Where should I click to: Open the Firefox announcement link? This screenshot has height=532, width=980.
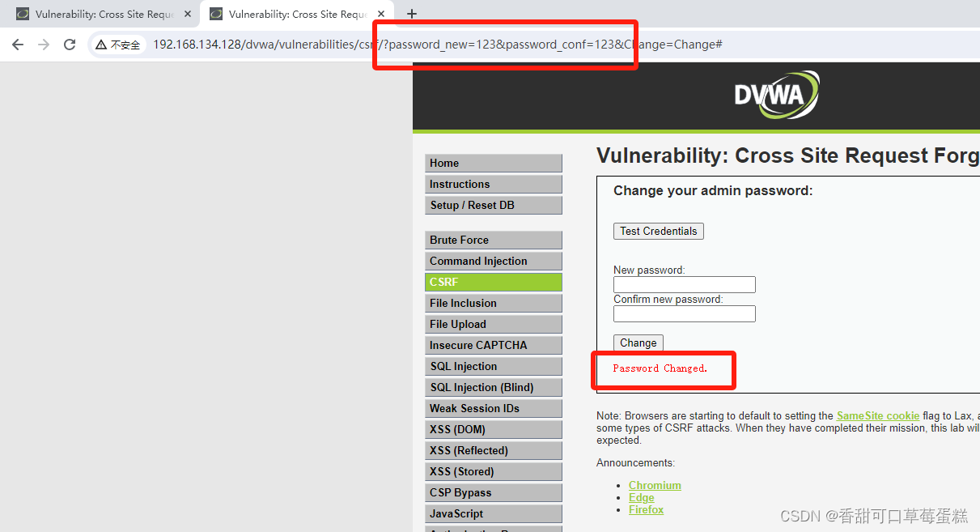tap(646, 509)
